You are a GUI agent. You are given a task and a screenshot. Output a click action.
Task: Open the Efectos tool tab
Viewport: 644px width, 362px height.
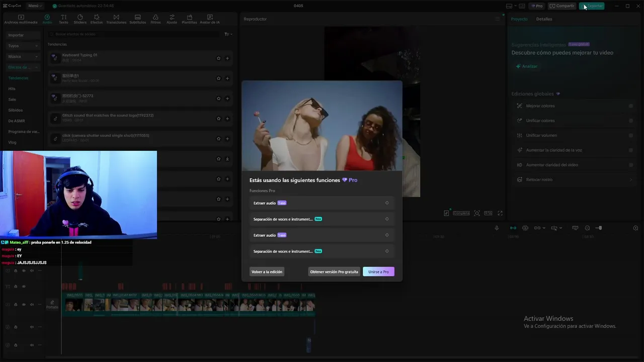pyautogui.click(x=97, y=20)
